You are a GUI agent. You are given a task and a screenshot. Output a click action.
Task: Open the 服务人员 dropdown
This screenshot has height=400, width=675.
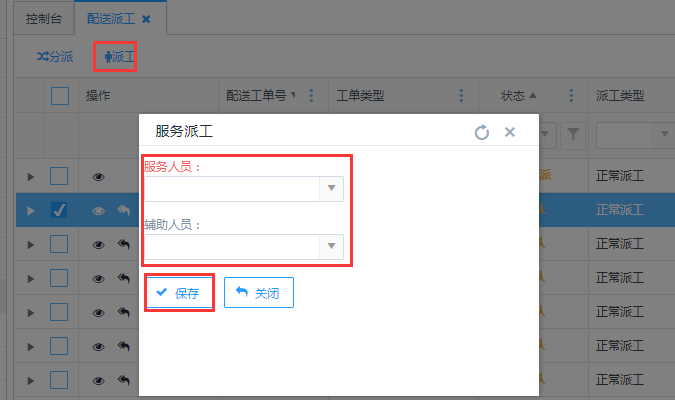tap(331, 188)
